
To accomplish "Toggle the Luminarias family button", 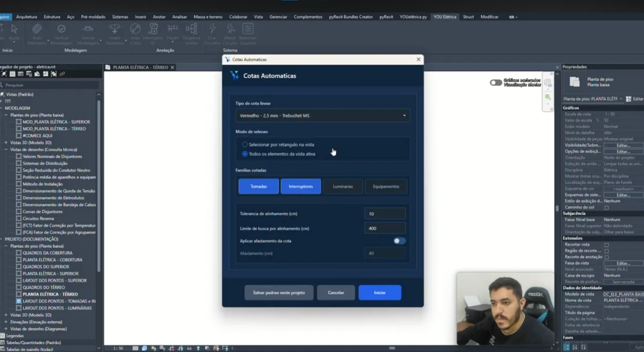I will tap(343, 187).
